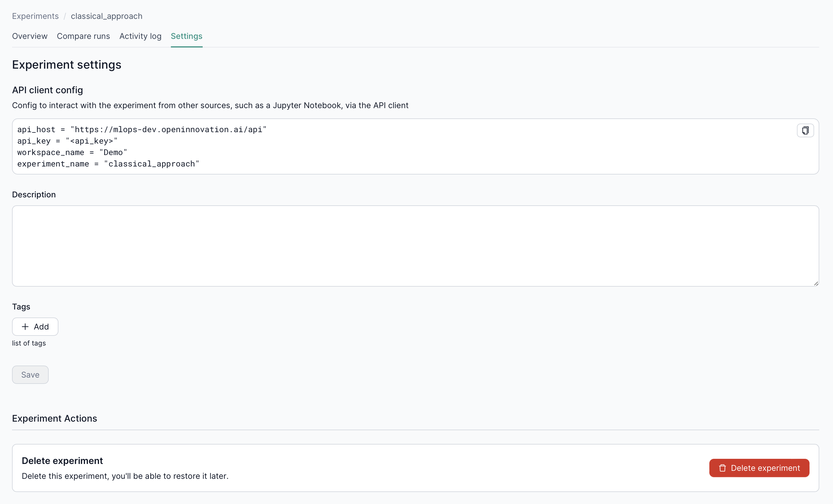Click the plus icon in Add tag button
Viewport: 833px width, 504px height.
25,327
